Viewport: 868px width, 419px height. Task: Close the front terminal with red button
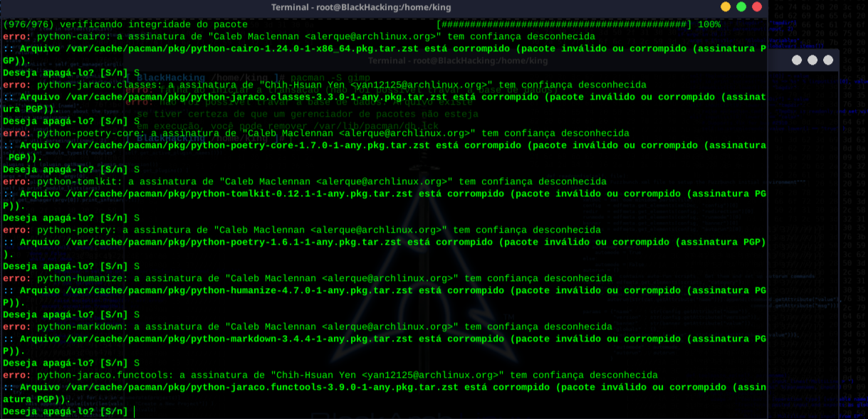click(757, 7)
